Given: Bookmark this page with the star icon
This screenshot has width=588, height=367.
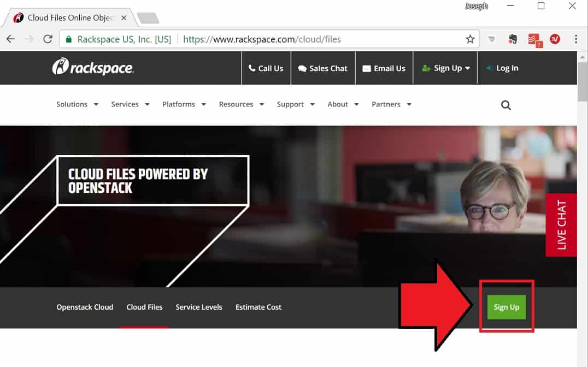Looking at the screenshot, I should (x=470, y=39).
